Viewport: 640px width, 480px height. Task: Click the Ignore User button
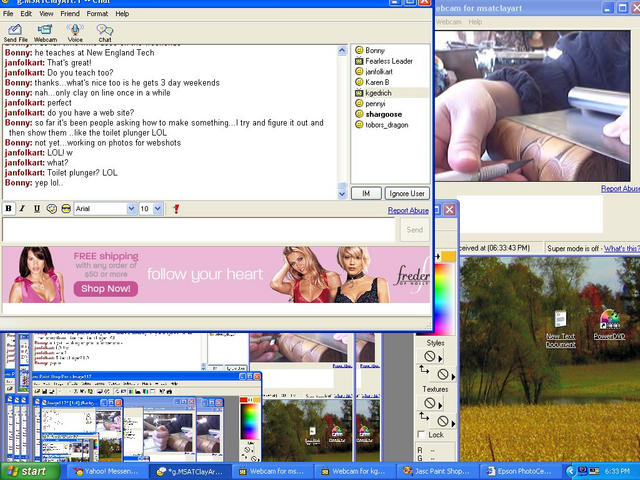[407, 193]
